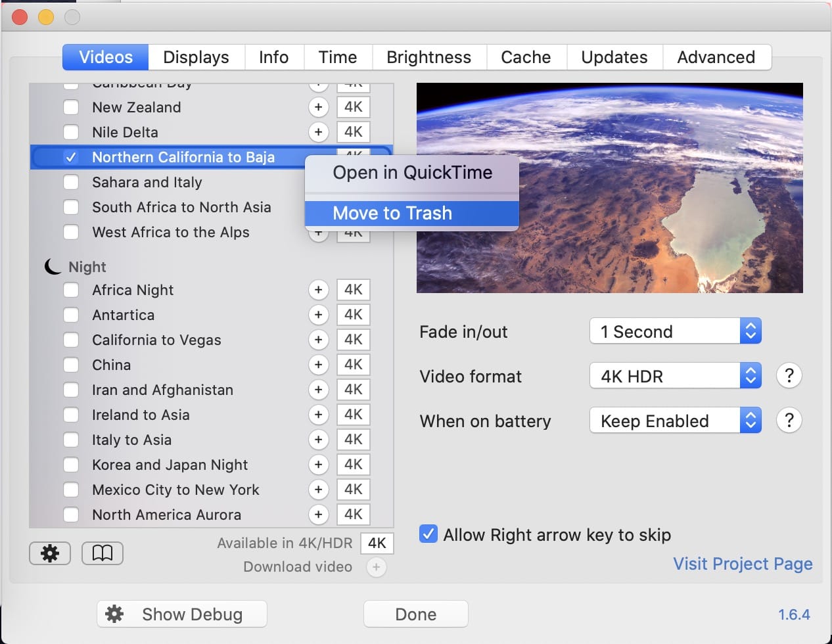Screen dimensions: 832x644
Task: Click plus icon for Iran and Afghanistan
Action: point(319,390)
